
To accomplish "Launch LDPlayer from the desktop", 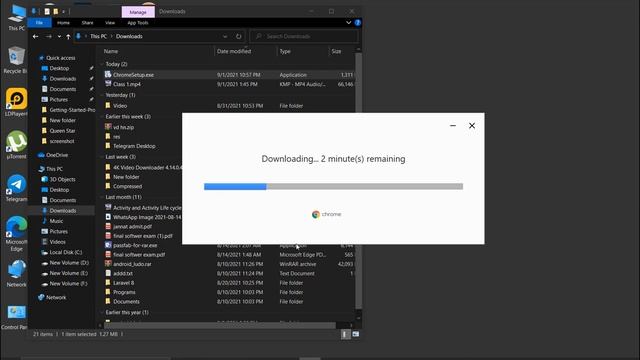I will (x=16, y=102).
